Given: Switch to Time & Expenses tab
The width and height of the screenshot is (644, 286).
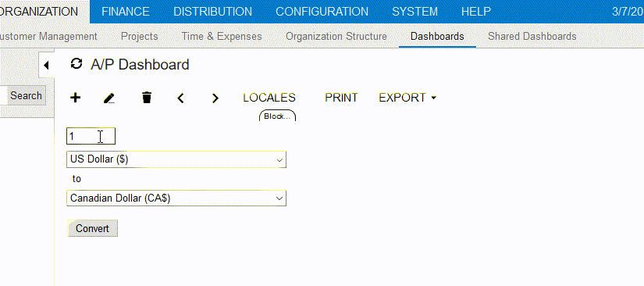Looking at the screenshot, I should click(222, 37).
